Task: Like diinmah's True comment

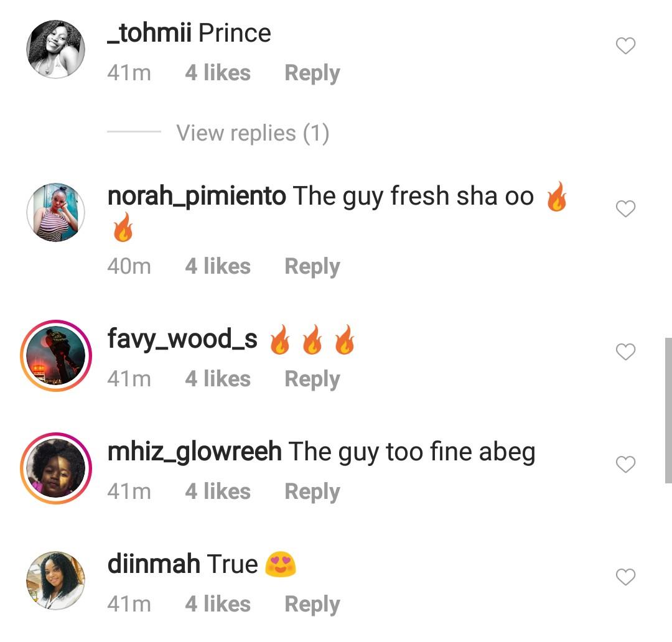Action: 625,577
